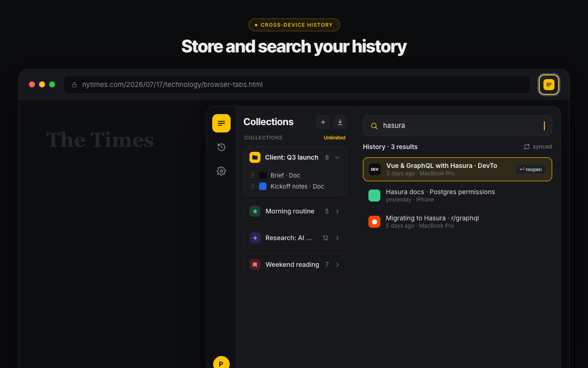Open Kickoff notes · Doc item
The height and width of the screenshot is (368, 588).
click(297, 186)
